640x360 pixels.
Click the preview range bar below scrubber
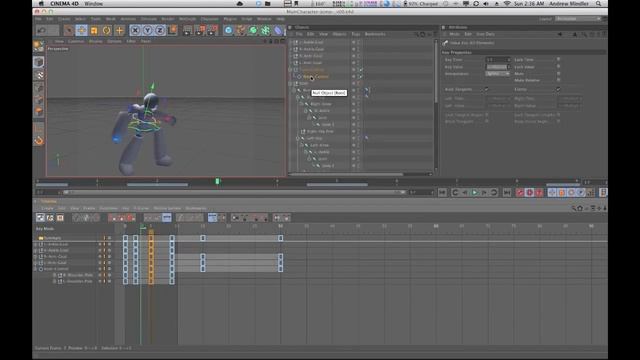coord(234,192)
